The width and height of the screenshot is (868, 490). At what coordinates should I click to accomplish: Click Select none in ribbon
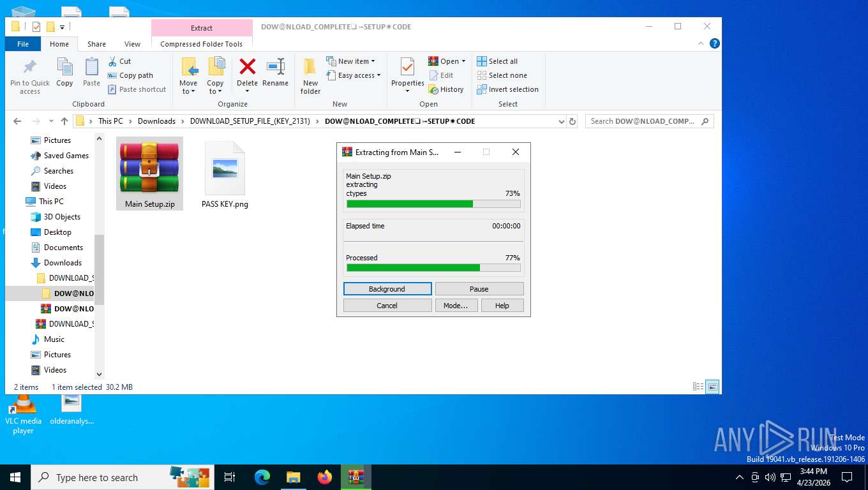[x=502, y=75]
